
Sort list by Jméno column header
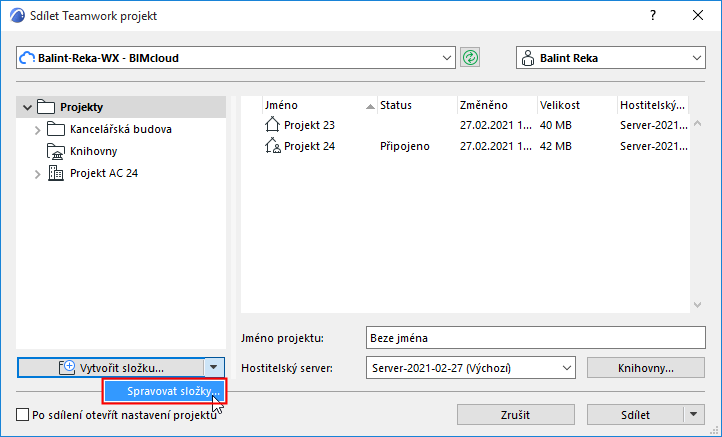point(320,105)
